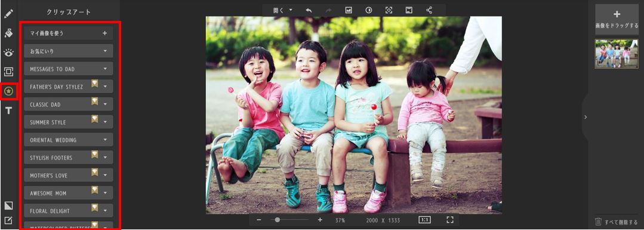
Task: Zoom out with the minus button
Action: pos(259,220)
